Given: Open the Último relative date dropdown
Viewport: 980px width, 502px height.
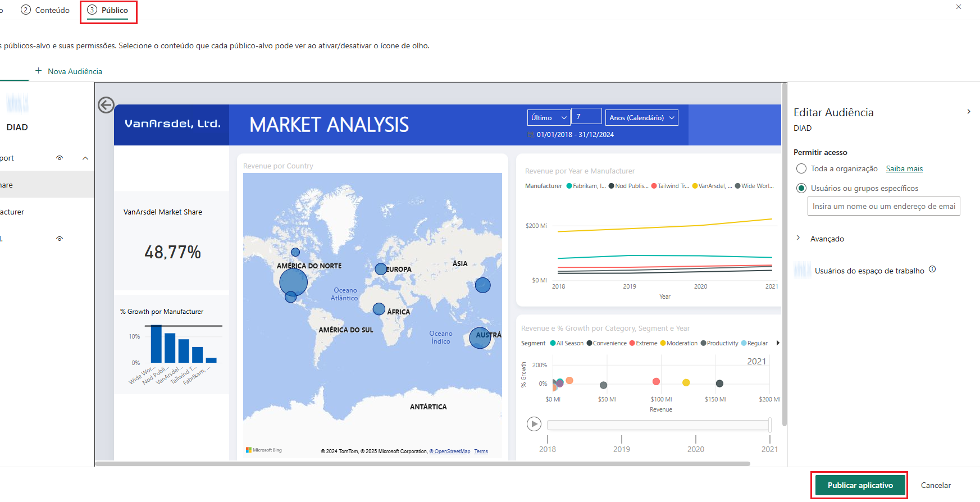Looking at the screenshot, I should tap(549, 117).
